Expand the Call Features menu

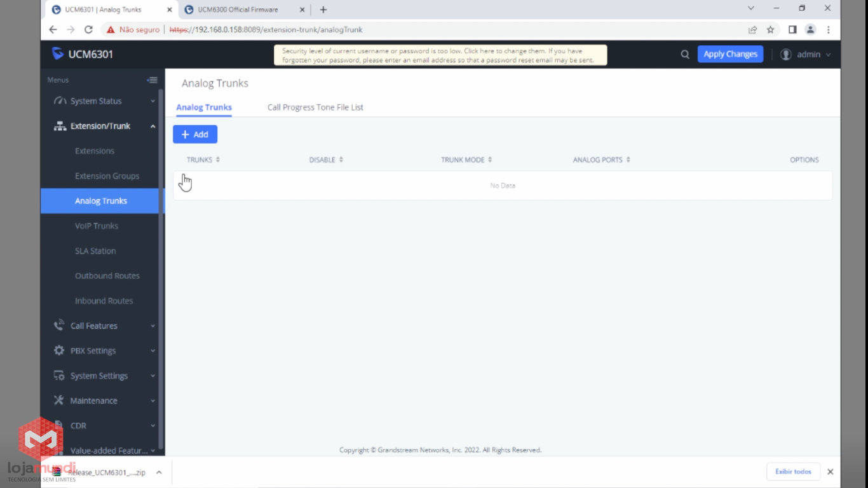click(x=94, y=326)
